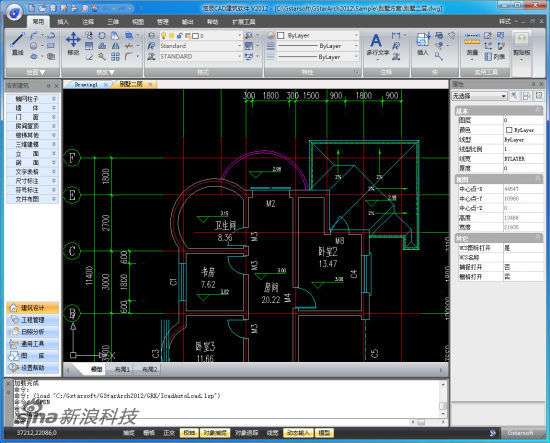Expand the 轴网柱子 menu group
Image resolution: width=550 pixels, height=443 pixels.
(32, 99)
